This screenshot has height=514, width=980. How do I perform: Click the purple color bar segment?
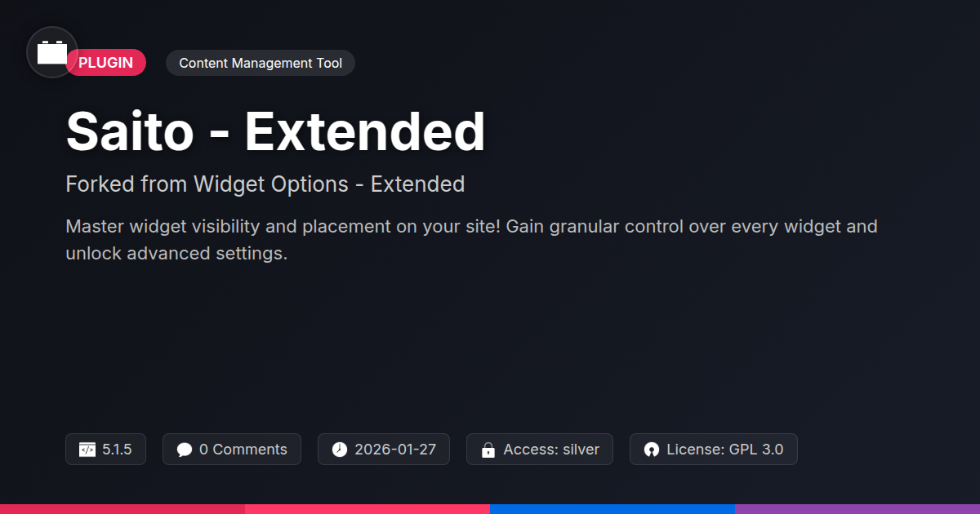click(857, 508)
